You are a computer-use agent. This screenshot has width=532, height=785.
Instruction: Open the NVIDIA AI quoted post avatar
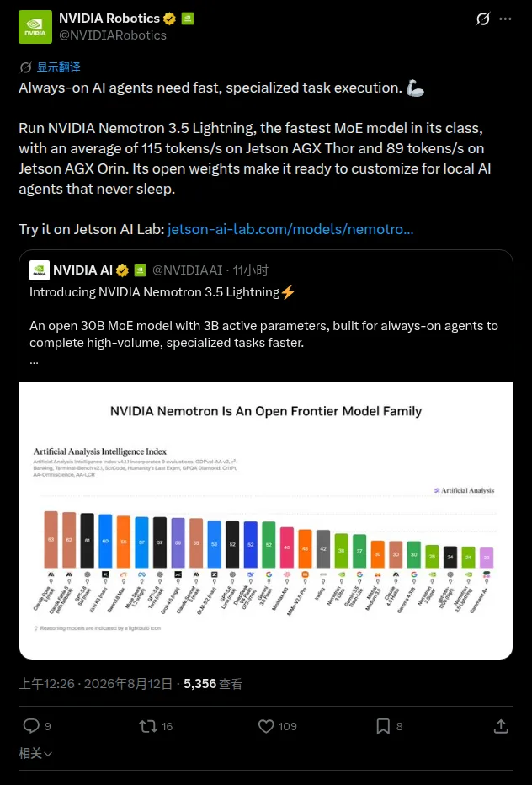pyautogui.click(x=40, y=270)
